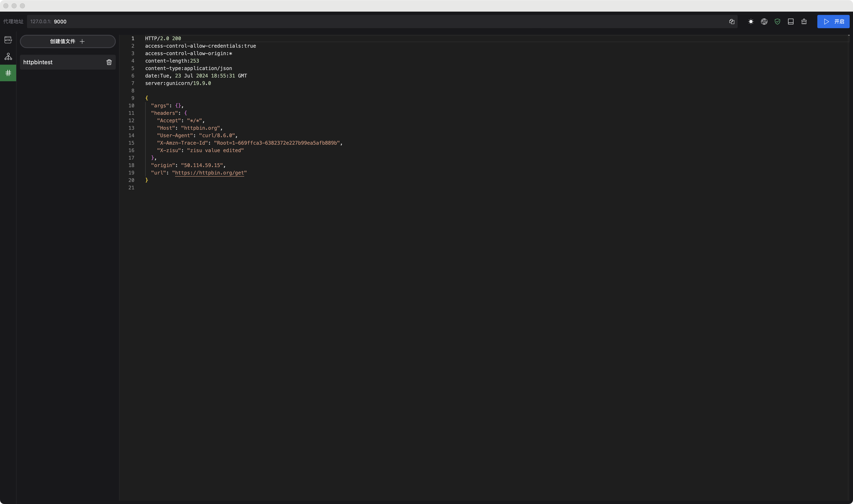This screenshot has width=853, height=504.
Task: Click the "User-Agent": "curl/8.6.0" line
Action: point(197,136)
